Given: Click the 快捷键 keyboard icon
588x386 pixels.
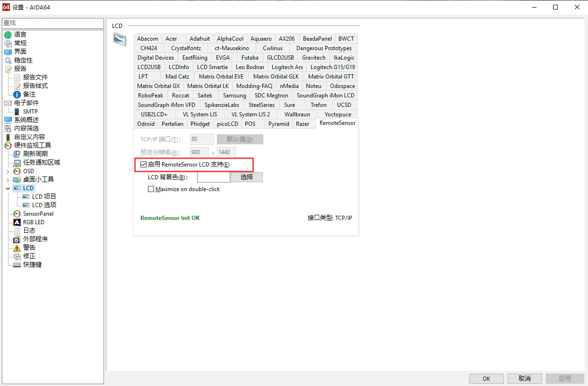Looking at the screenshot, I should 17,264.
